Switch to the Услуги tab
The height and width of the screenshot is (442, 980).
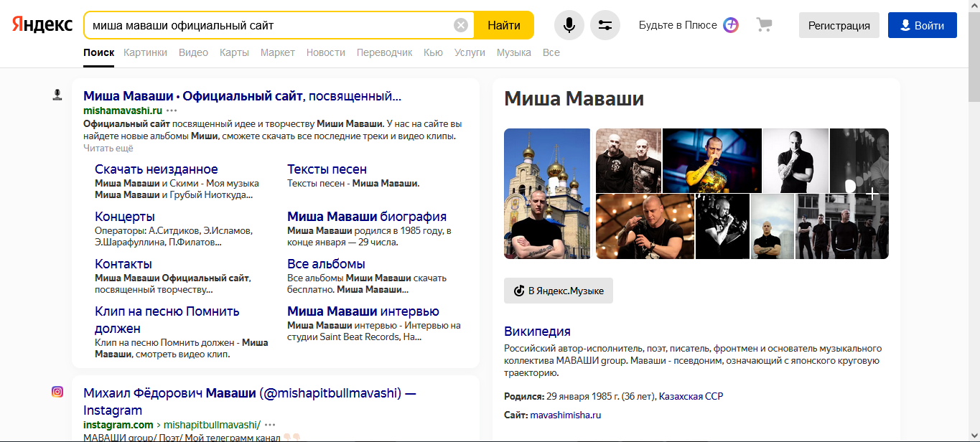pyautogui.click(x=470, y=52)
